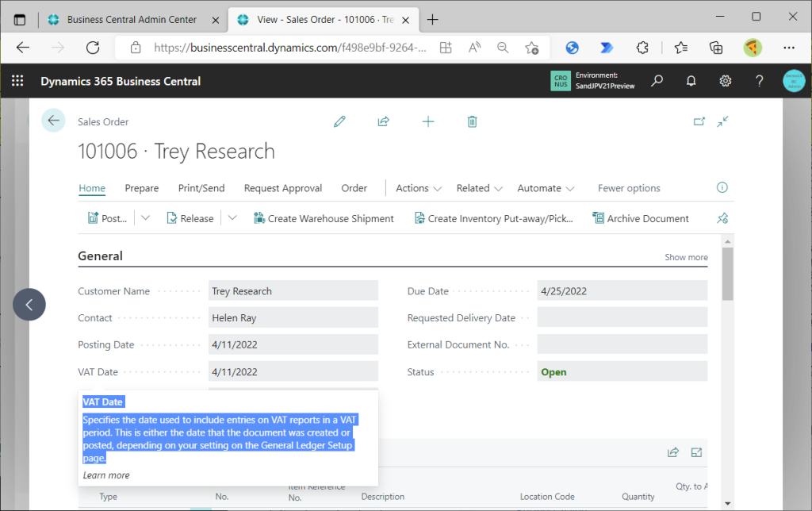The height and width of the screenshot is (511, 812).
Task: Open the browser Collections icon
Action: coord(716,48)
